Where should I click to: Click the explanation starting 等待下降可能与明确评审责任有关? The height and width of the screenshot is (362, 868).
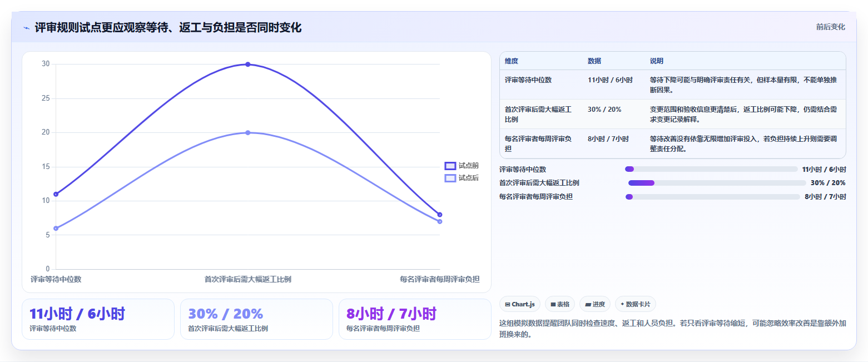(x=743, y=85)
